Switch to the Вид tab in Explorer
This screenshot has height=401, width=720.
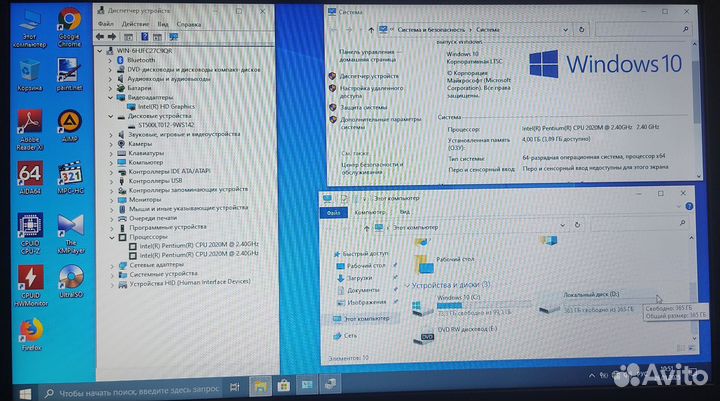click(404, 212)
